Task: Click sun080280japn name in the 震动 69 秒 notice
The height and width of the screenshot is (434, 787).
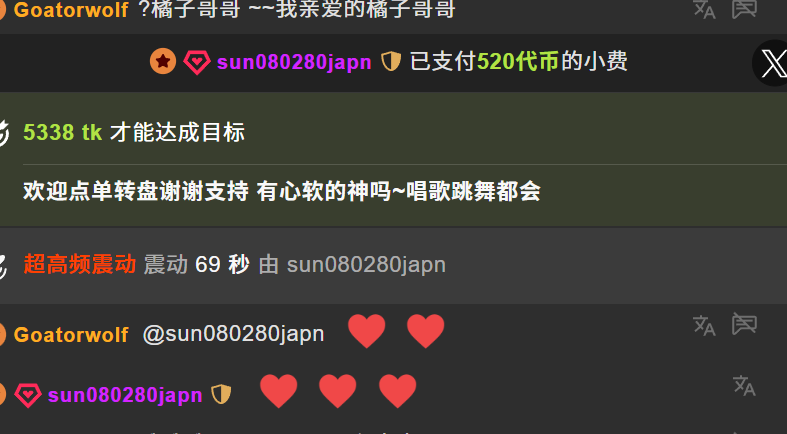Action: click(366, 265)
